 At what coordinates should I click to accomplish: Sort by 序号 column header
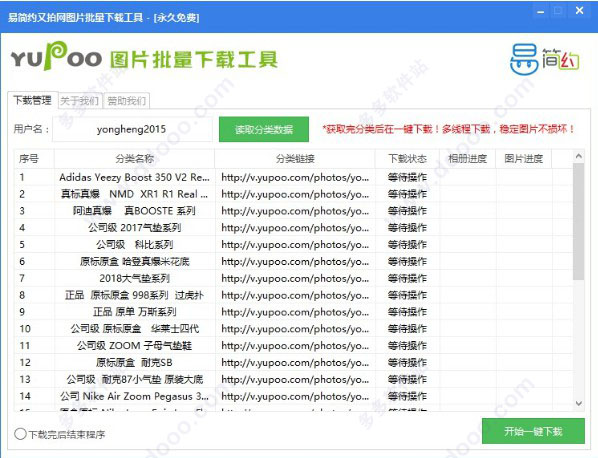(x=34, y=158)
